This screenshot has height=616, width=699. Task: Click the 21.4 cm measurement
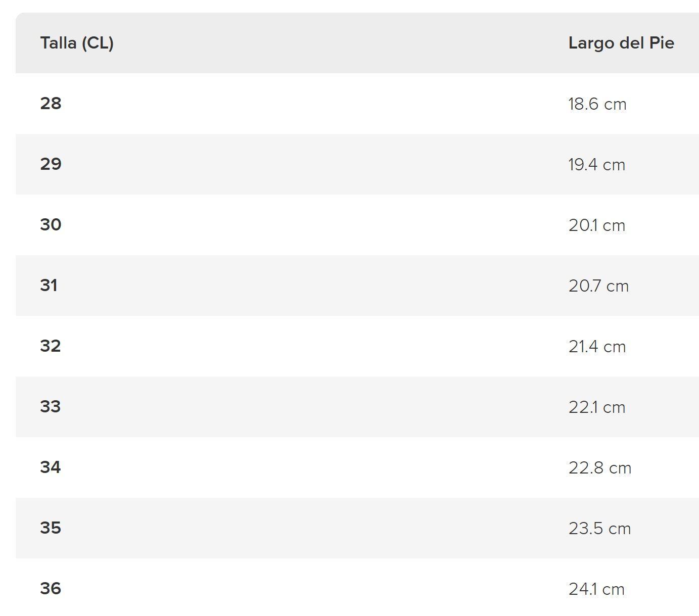point(597,347)
